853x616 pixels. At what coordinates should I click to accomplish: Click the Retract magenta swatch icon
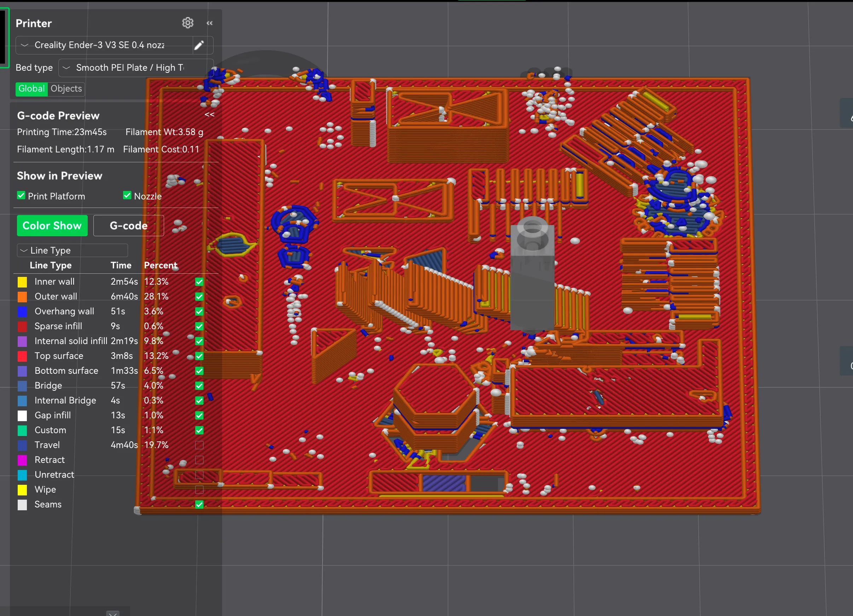(x=22, y=460)
